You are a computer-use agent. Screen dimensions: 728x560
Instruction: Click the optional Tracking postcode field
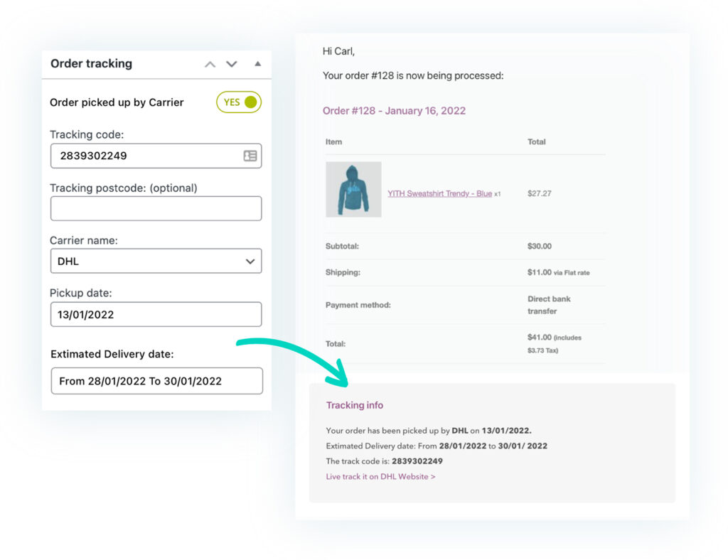pyautogui.click(x=156, y=208)
